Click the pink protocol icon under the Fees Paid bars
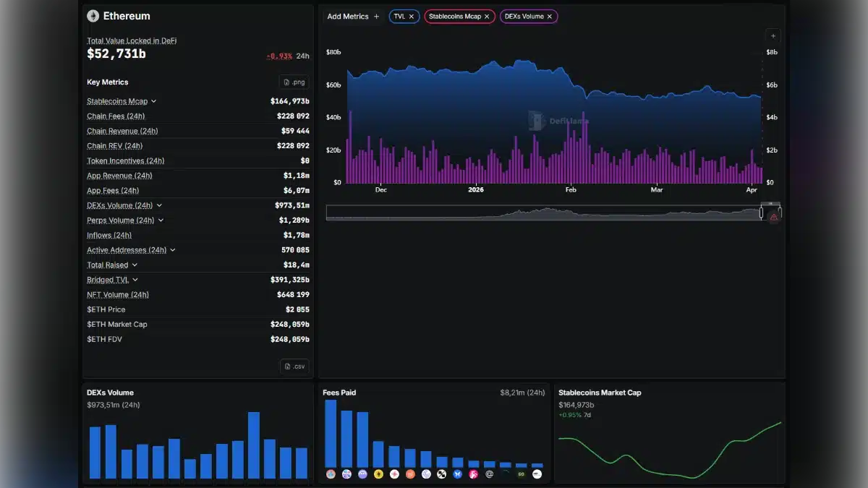The width and height of the screenshot is (868, 488). click(473, 474)
